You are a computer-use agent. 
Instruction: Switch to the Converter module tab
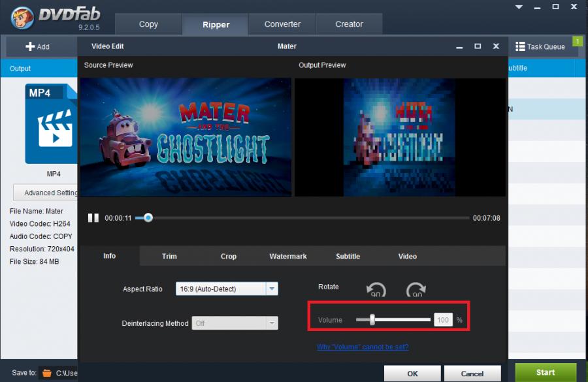coord(282,24)
